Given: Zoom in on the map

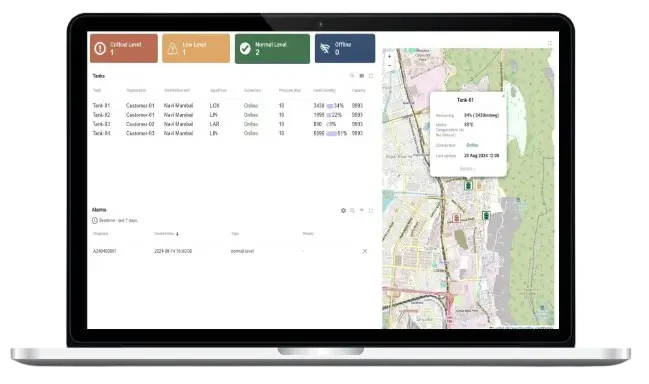Looking at the screenshot, I should click(x=389, y=57).
